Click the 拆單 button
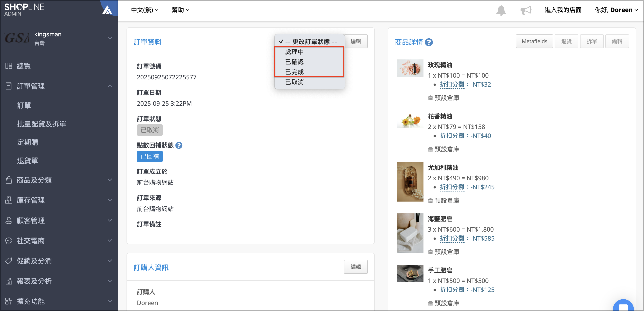 [592, 41]
